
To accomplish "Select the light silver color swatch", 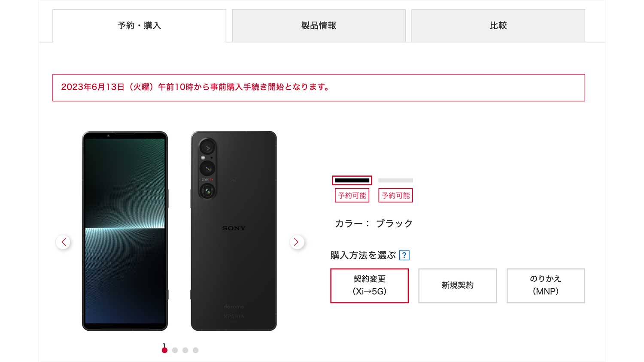I will [x=395, y=180].
